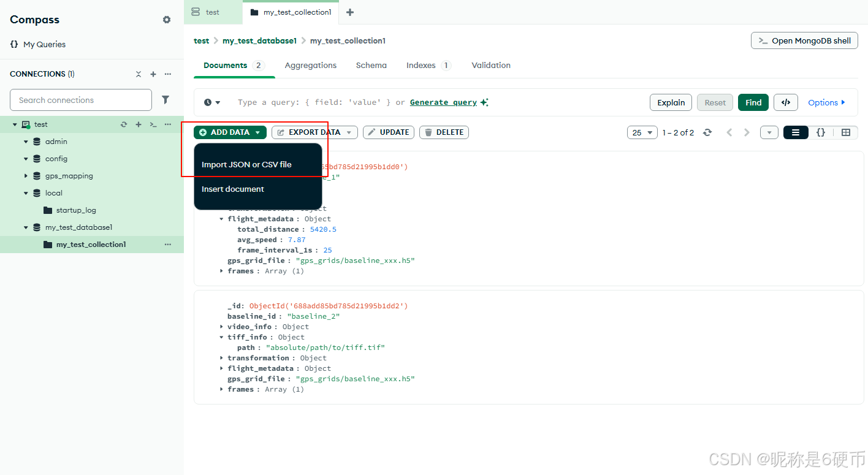Open My Queries in the sidebar
Viewport: 868px width, 475px height.
[x=38, y=44]
